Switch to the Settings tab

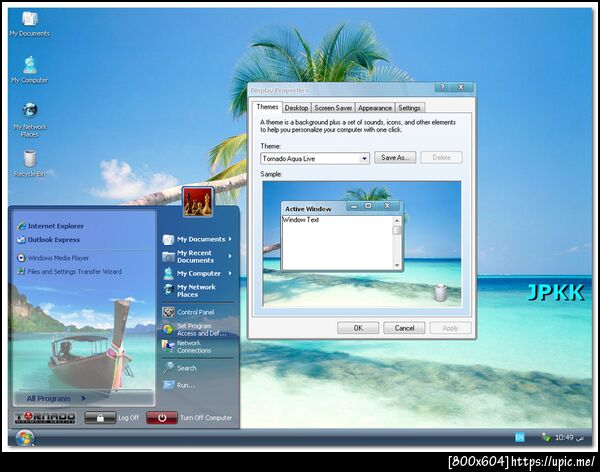(x=409, y=108)
